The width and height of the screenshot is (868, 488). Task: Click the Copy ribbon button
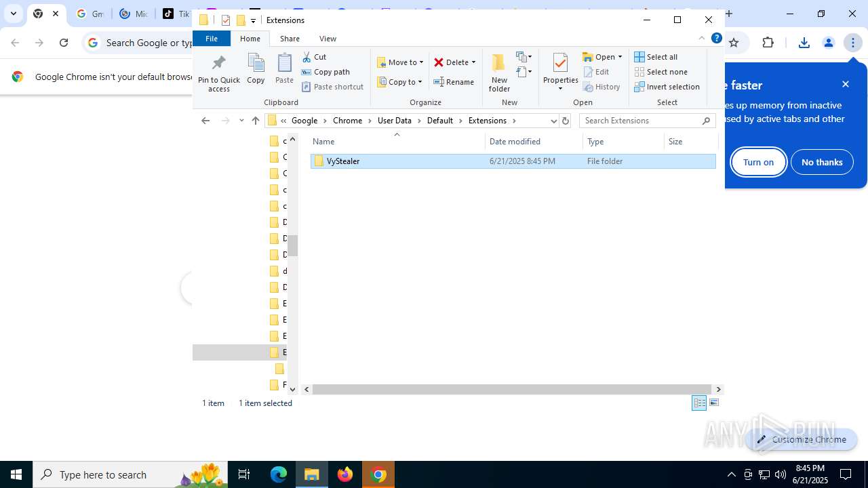pyautogui.click(x=256, y=70)
